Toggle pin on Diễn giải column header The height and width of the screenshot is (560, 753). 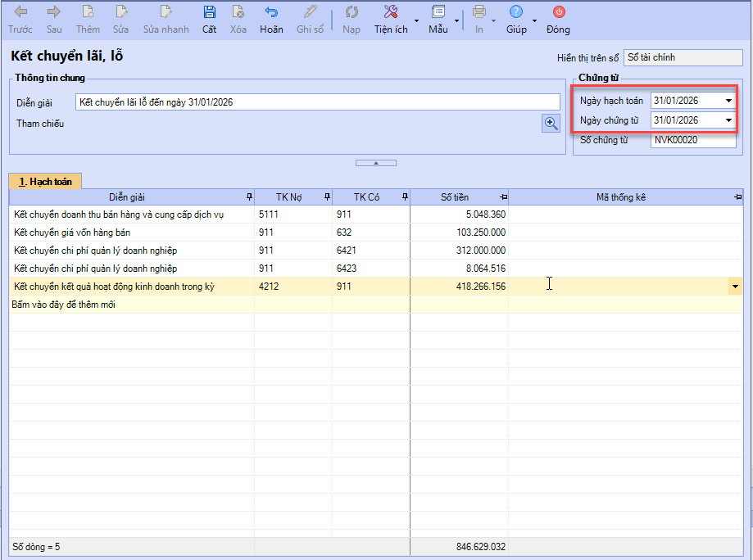(x=249, y=197)
